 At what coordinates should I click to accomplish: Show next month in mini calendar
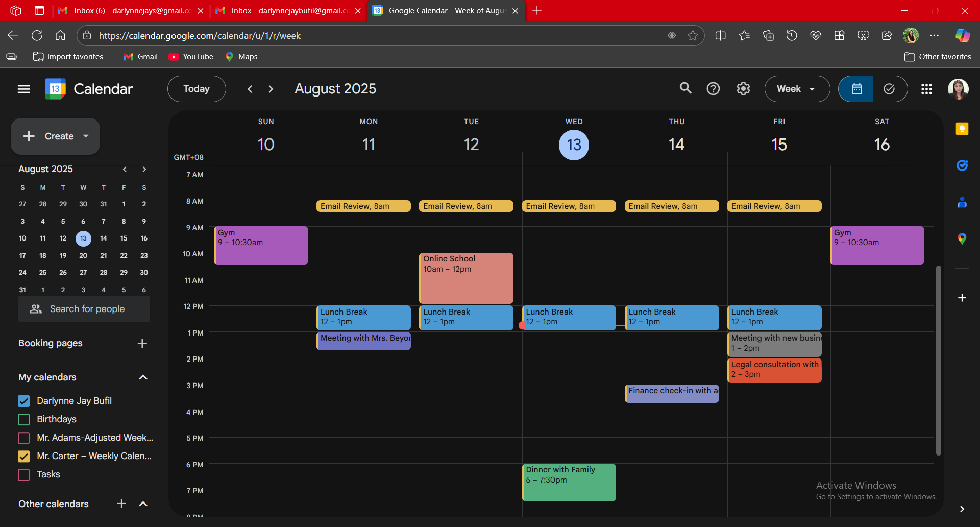click(144, 169)
